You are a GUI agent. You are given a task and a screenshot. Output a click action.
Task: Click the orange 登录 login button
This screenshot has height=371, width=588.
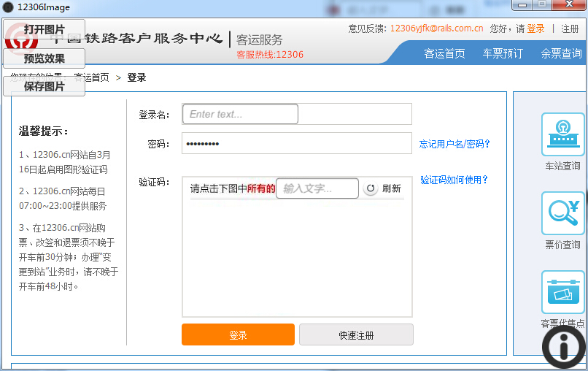pyautogui.click(x=238, y=334)
